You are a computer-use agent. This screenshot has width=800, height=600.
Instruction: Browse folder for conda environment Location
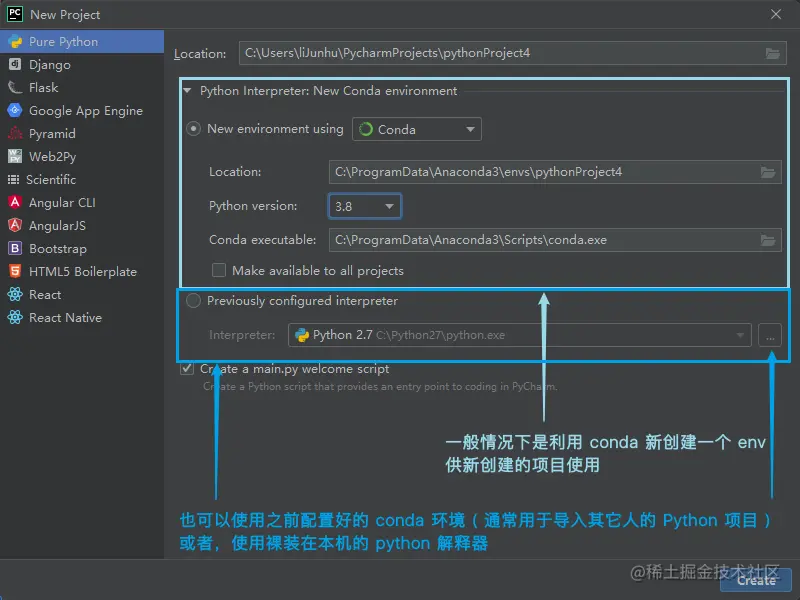[x=768, y=172]
